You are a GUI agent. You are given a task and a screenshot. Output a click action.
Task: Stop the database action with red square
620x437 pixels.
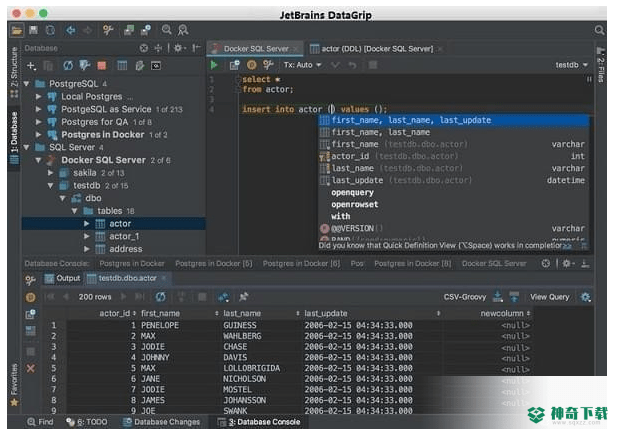(x=102, y=66)
